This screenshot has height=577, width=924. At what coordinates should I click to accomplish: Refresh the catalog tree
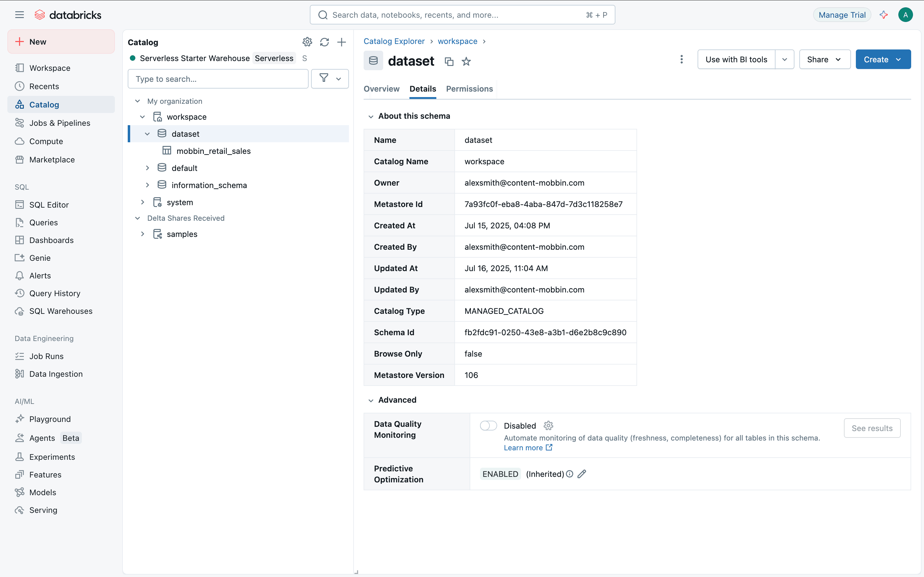324,42
